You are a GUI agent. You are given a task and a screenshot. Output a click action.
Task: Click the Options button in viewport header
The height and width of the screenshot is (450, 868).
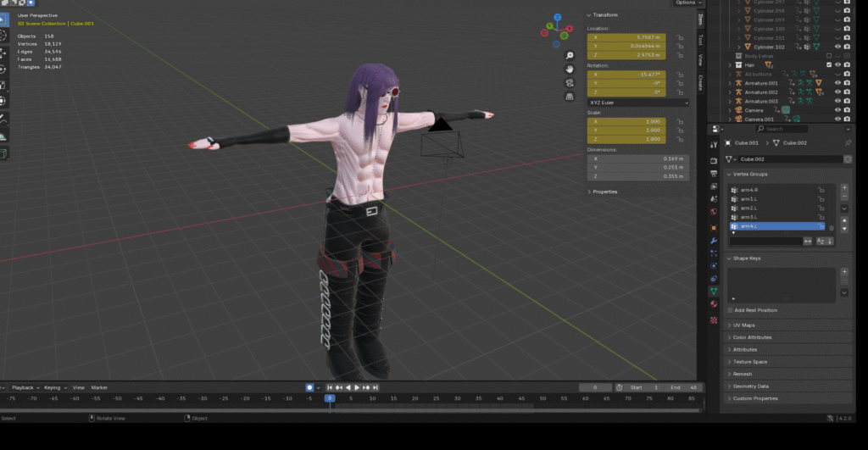(x=683, y=3)
